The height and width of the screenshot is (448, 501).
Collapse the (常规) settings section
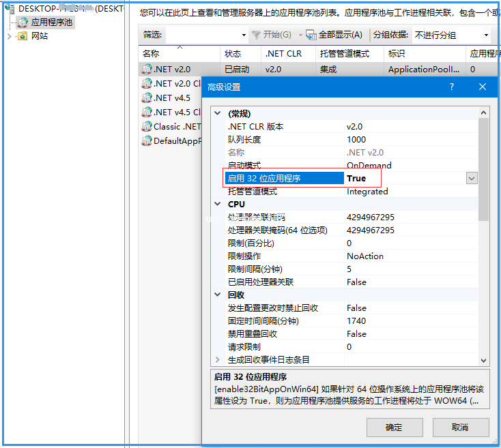point(218,114)
